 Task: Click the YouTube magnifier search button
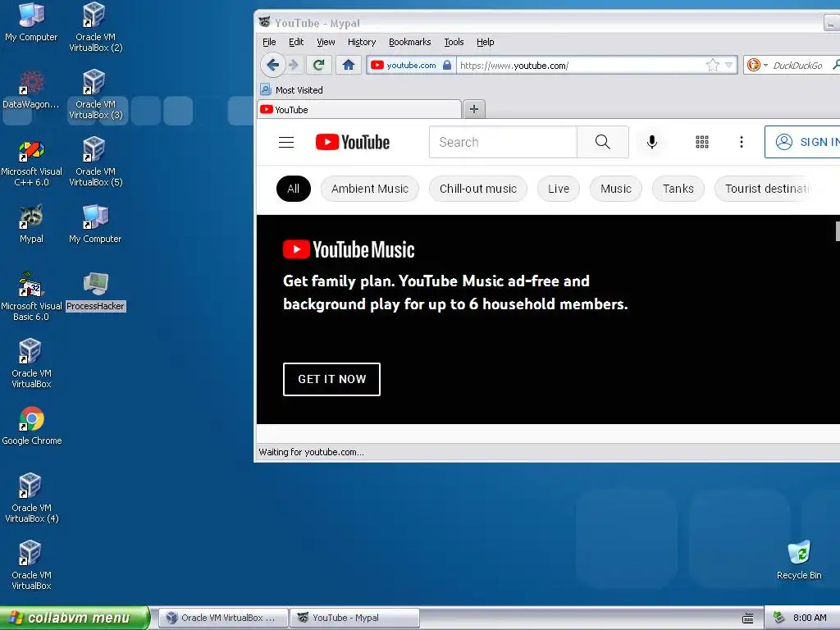[603, 142]
